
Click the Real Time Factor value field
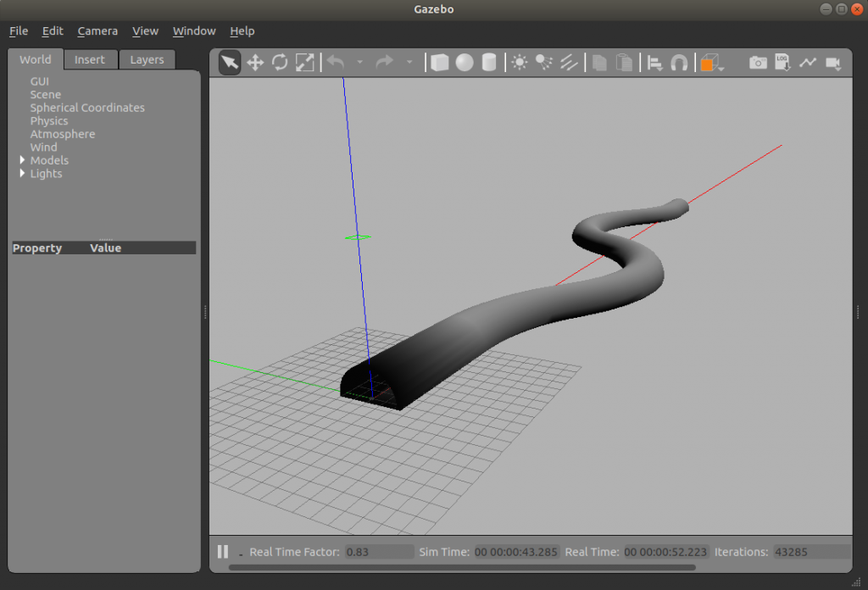pyautogui.click(x=379, y=552)
